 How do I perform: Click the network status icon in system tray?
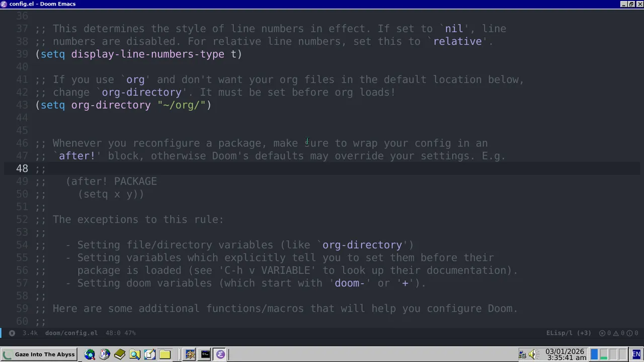pos(523,354)
